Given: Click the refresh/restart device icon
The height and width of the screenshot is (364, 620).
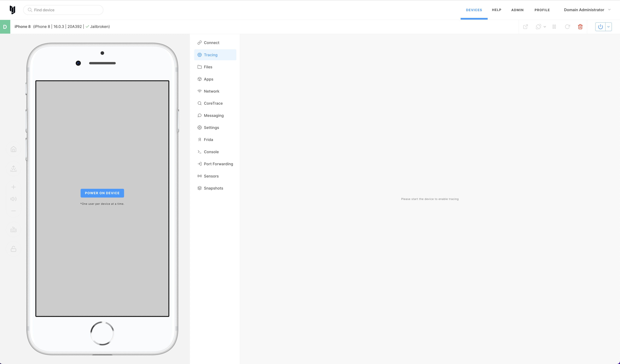Looking at the screenshot, I should point(567,27).
